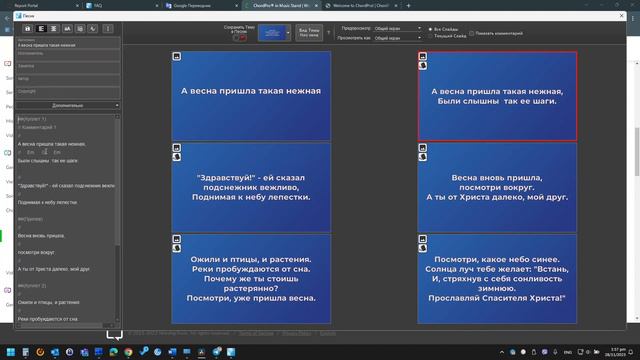Image resolution: width=640 pixels, height=360 pixels.
Task: Click the text case aA tool
Action: [x=67, y=29]
